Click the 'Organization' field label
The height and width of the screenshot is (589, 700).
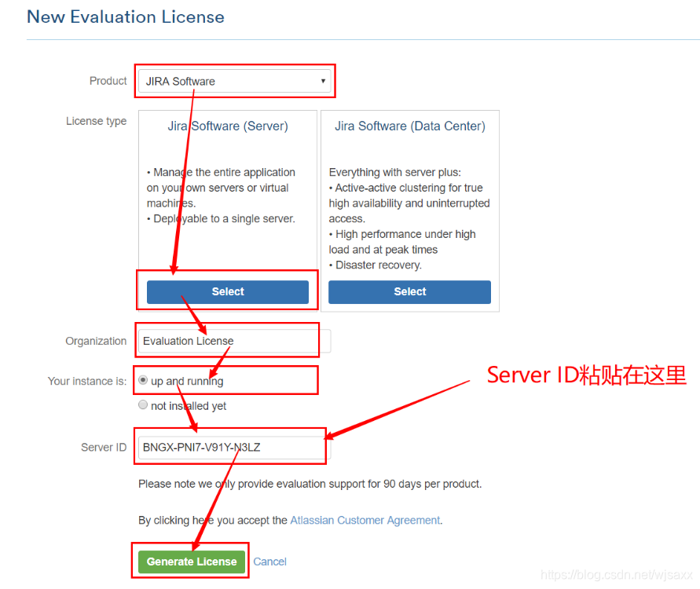96,342
